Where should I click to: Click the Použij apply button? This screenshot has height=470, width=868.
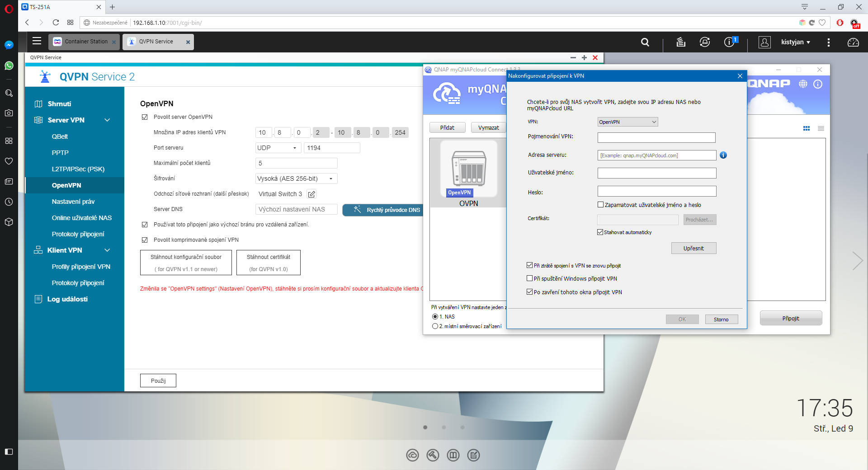pyautogui.click(x=158, y=381)
